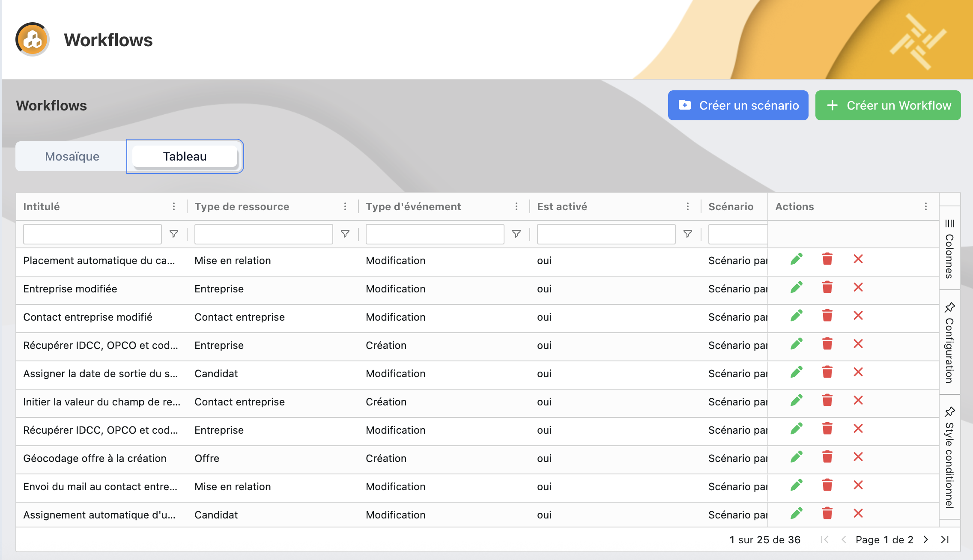Edit the Contact entreprise modifié row with pencil
973x560 pixels.
click(796, 316)
